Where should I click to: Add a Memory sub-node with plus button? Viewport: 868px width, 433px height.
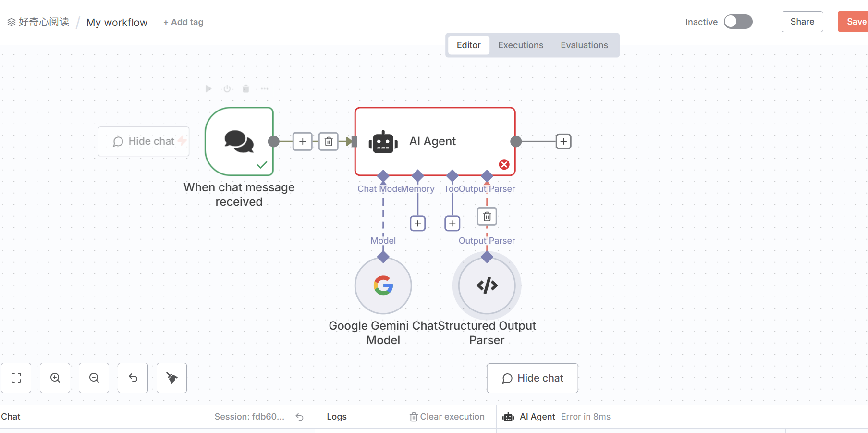click(x=418, y=223)
